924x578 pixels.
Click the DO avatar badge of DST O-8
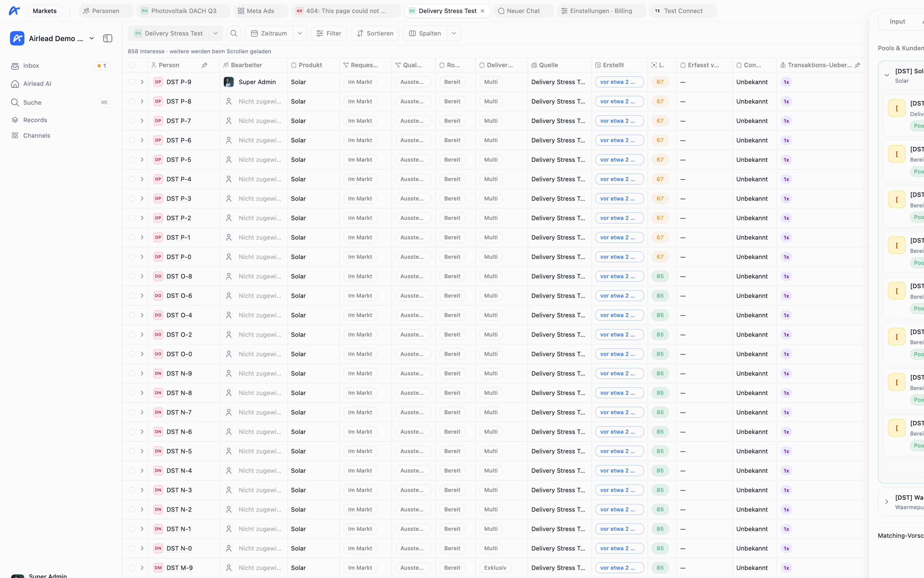pyautogui.click(x=158, y=277)
